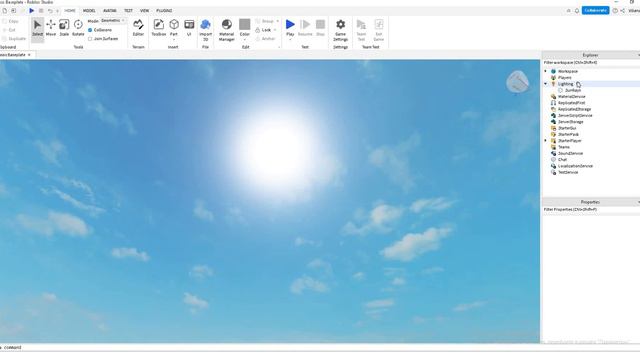Open the Color dropdown arrow
Image resolution: width=640 pixels, height=360 pixels.
[x=244, y=40]
